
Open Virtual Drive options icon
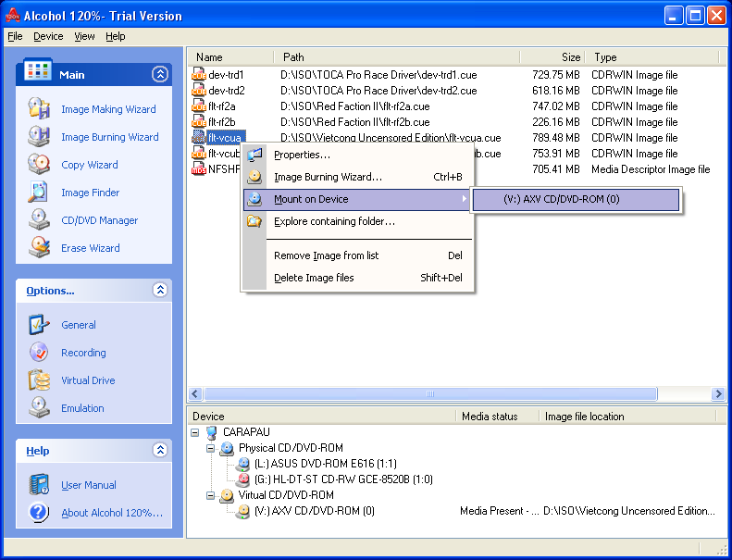(x=39, y=380)
